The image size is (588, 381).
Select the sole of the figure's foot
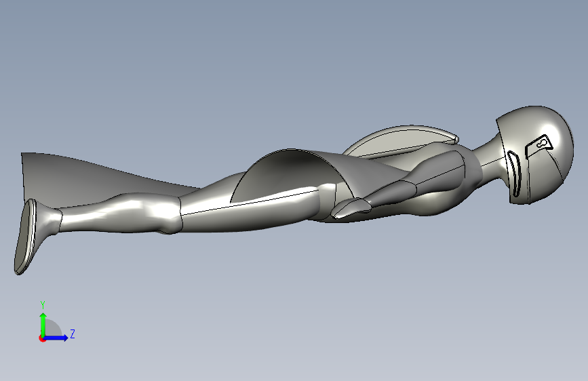point(24,237)
